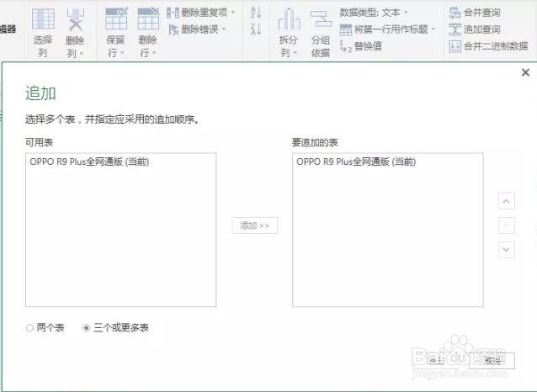Click the OK (确定) button
This screenshot has width=537, height=392.
pyautogui.click(x=437, y=361)
